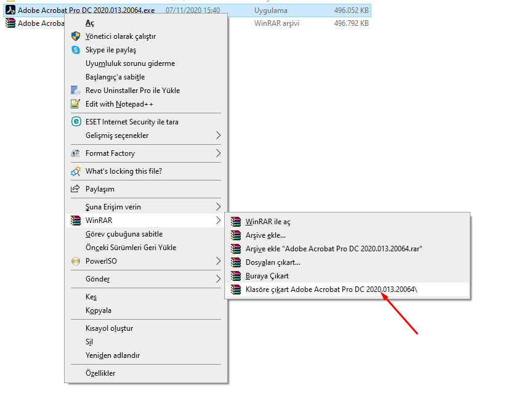Select Arşive ekle... submenu item
Screen dimensions: 532x409
point(347,235)
